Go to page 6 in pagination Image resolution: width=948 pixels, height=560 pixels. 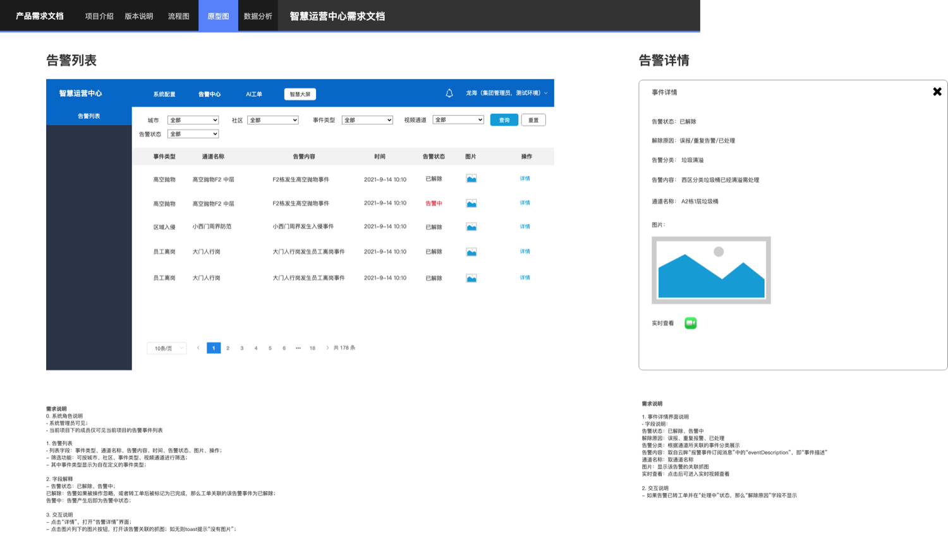click(284, 348)
